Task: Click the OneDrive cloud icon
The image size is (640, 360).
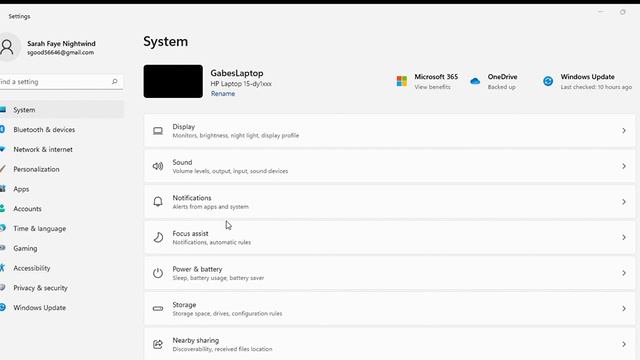Action: [x=475, y=81]
